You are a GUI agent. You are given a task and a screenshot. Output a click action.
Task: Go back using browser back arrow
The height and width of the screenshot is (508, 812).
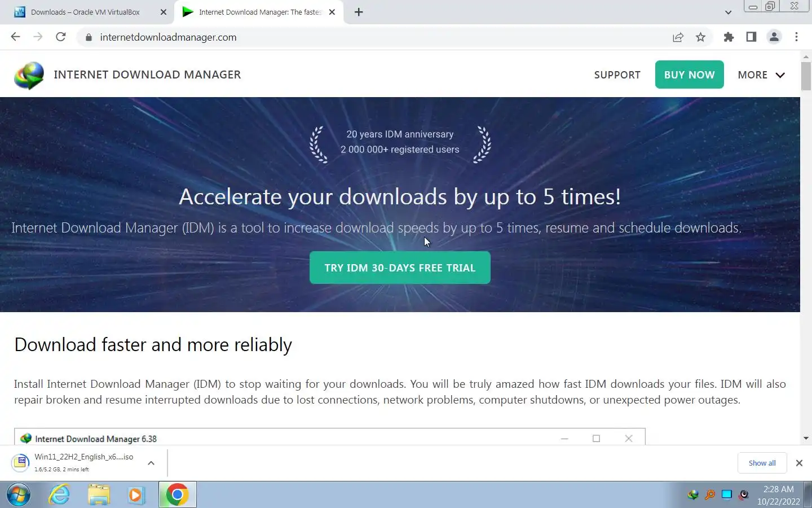click(15, 37)
